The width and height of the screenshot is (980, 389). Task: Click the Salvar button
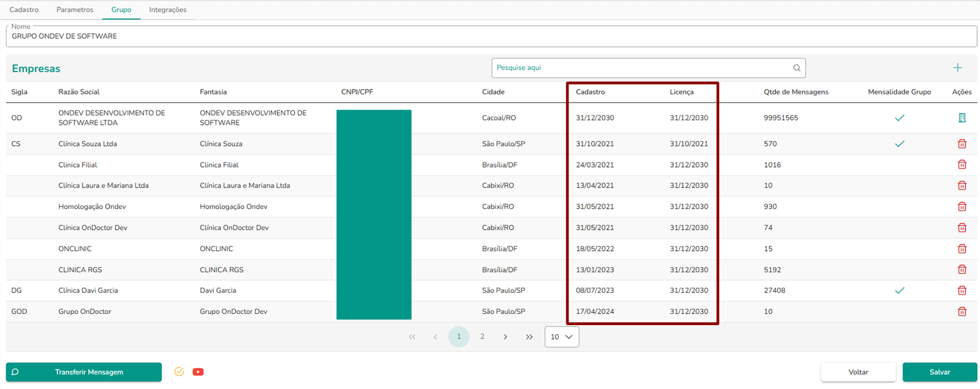click(939, 372)
